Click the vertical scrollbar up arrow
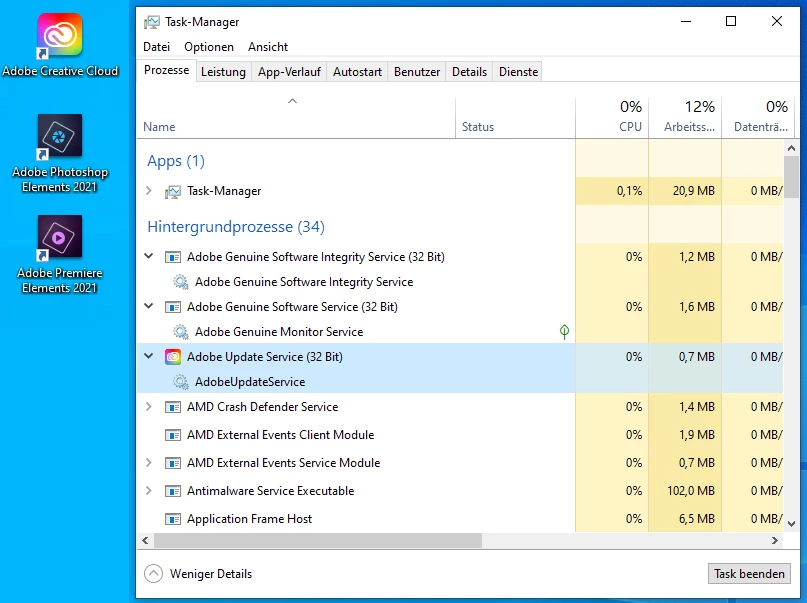Viewport: 807px width, 603px height. [792, 148]
